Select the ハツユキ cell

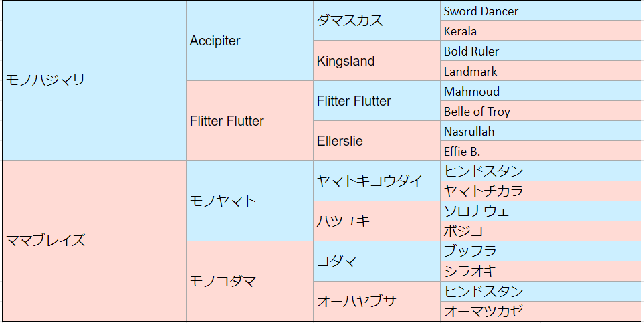[x=377, y=221]
